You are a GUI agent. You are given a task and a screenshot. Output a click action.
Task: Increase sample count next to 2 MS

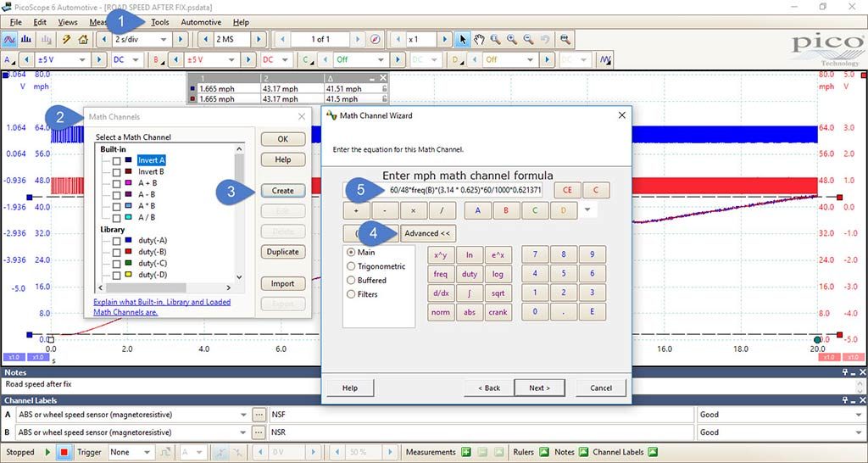coord(258,39)
